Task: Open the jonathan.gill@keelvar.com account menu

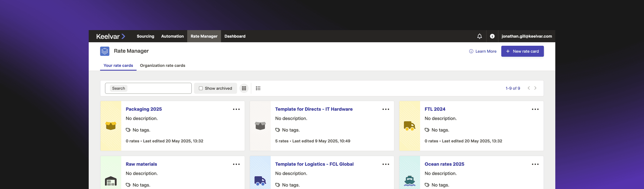Action: [x=527, y=36]
